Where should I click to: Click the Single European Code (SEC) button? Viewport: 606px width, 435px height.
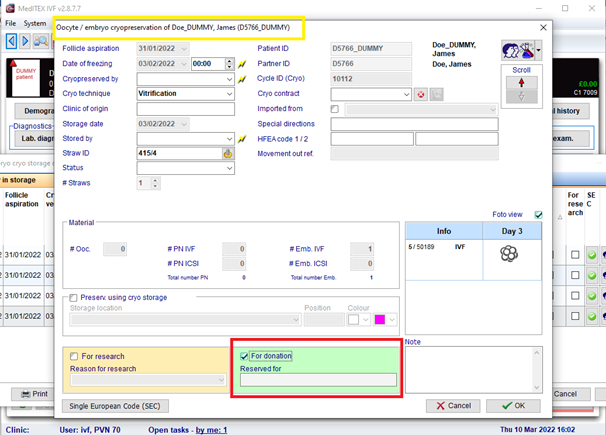(115, 406)
